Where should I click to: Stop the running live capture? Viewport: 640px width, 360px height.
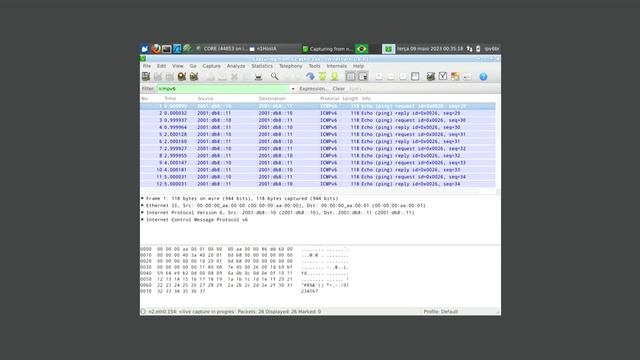(182, 76)
